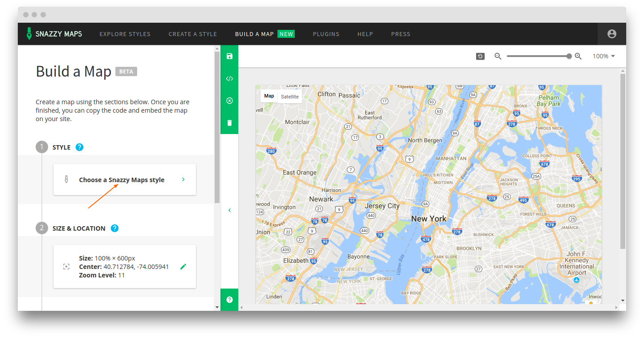Screen dimensions: 644x342
Task: Open help with the green question mark button
Action: pos(229,300)
